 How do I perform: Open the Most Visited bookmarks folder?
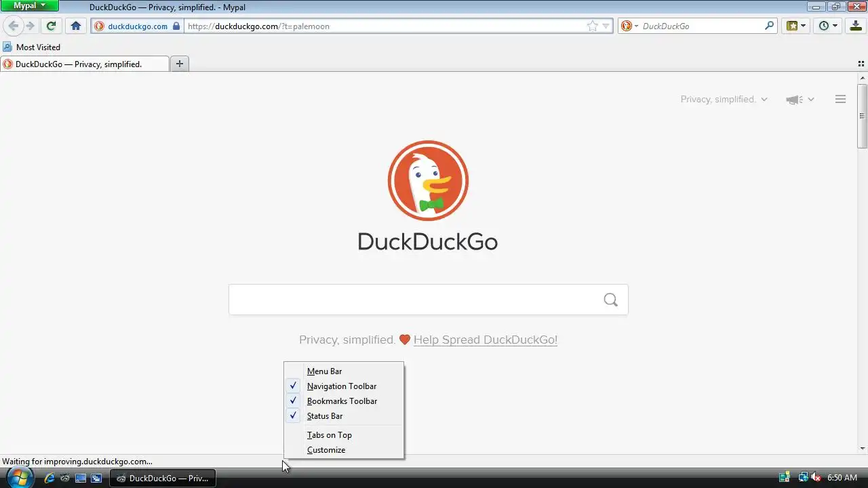click(x=32, y=47)
